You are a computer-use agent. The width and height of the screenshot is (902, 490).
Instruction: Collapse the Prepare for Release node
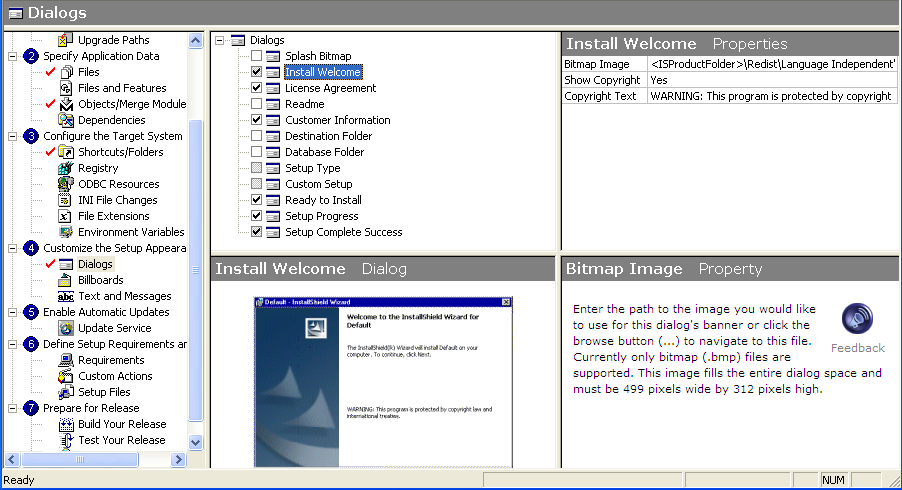click(13, 408)
